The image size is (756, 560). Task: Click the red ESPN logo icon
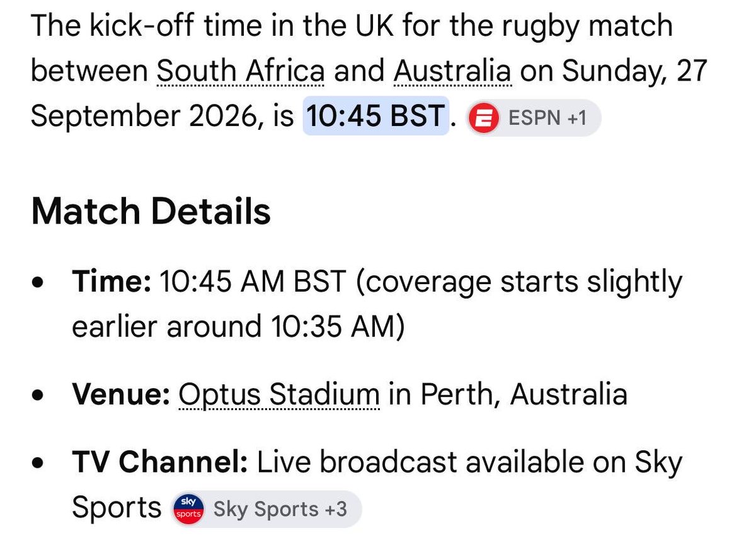pyautogui.click(x=484, y=118)
